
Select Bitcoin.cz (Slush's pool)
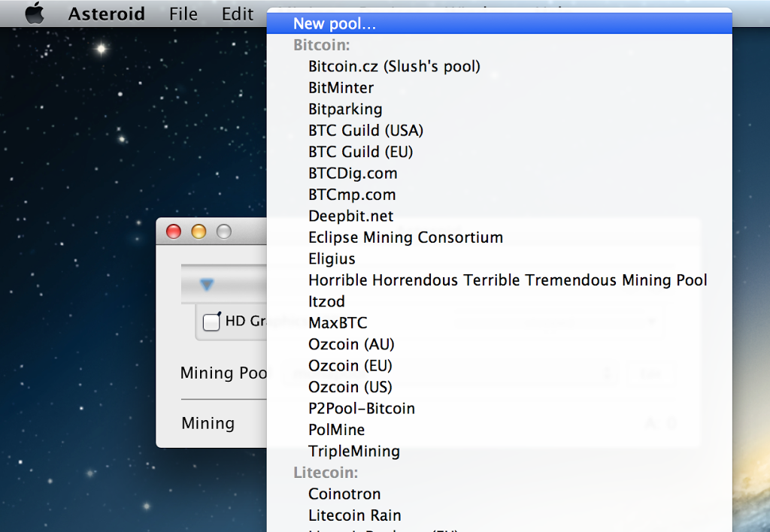(499, 66)
